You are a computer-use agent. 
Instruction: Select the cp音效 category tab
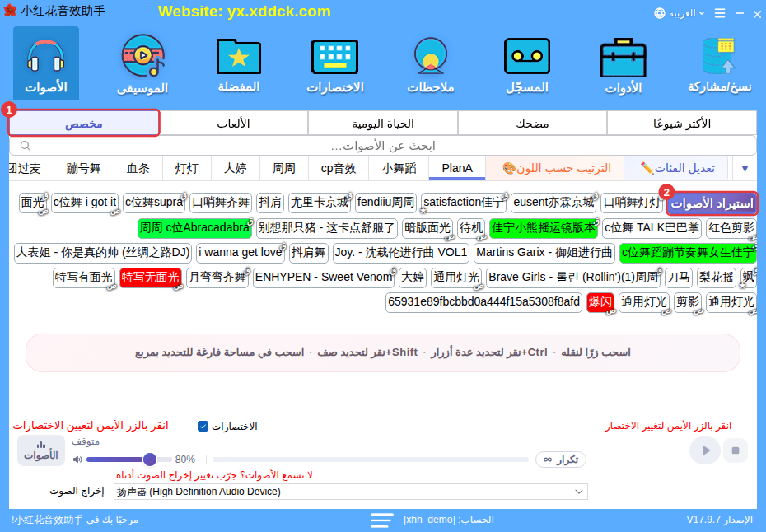(x=339, y=169)
